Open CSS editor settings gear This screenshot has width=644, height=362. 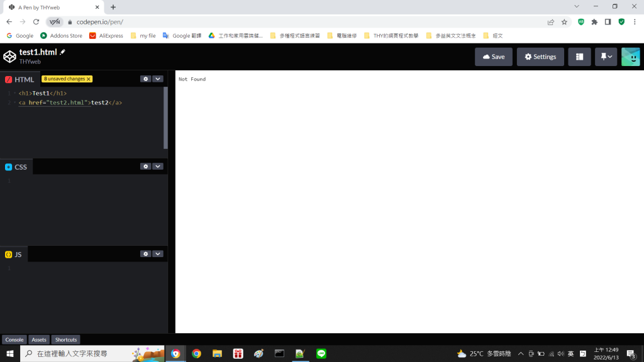click(x=146, y=166)
